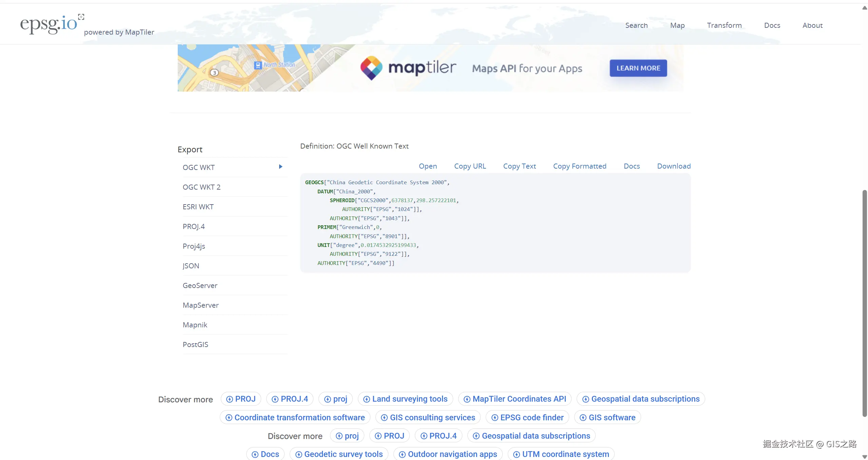The width and height of the screenshot is (868, 460).
Task: Open the Transform page from navigation
Action: pyautogui.click(x=724, y=25)
